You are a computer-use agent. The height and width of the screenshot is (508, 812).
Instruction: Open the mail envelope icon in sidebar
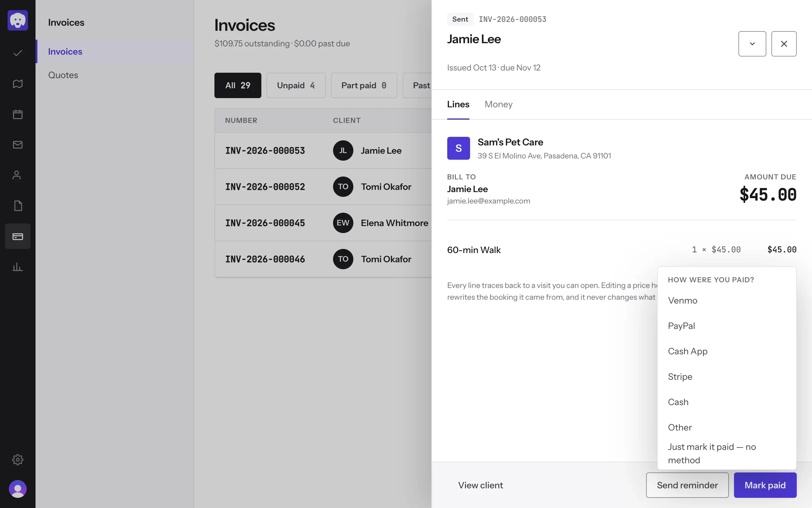tap(18, 145)
